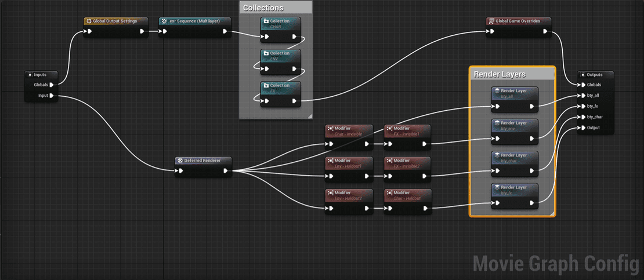This screenshot has width=644, height=280.
Task: Click the Collection FX output pin
Action: pyautogui.click(x=294, y=101)
